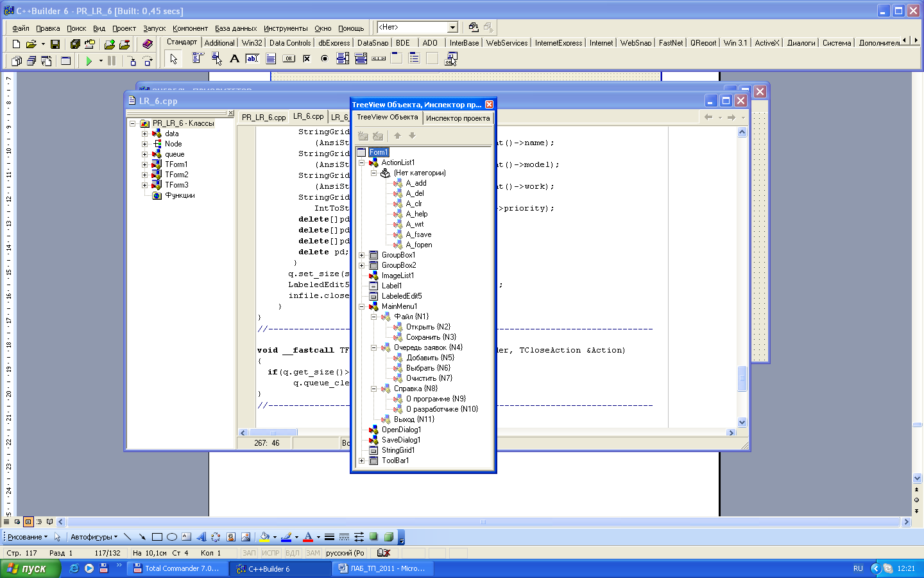
Task: Expand the queue class node
Action: [144, 154]
